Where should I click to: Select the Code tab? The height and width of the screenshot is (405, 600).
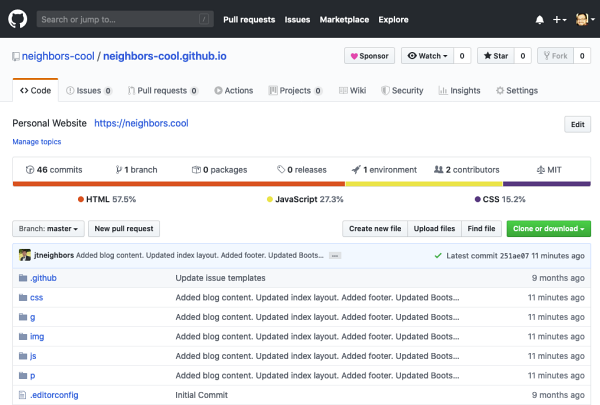pyautogui.click(x=36, y=90)
